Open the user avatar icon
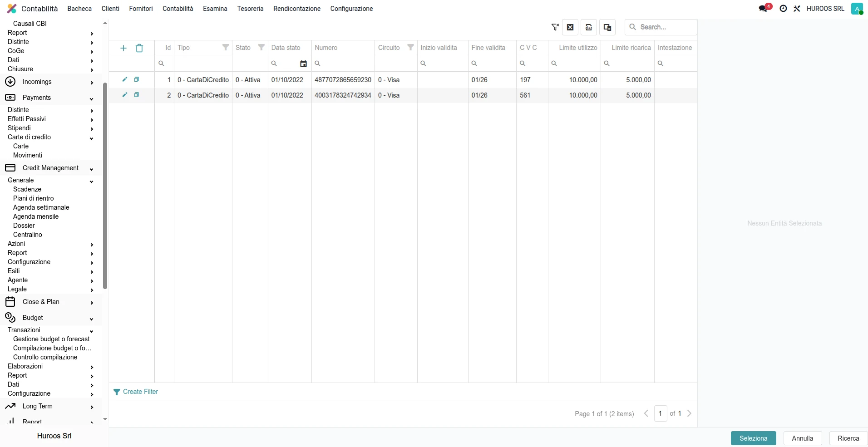 click(857, 9)
